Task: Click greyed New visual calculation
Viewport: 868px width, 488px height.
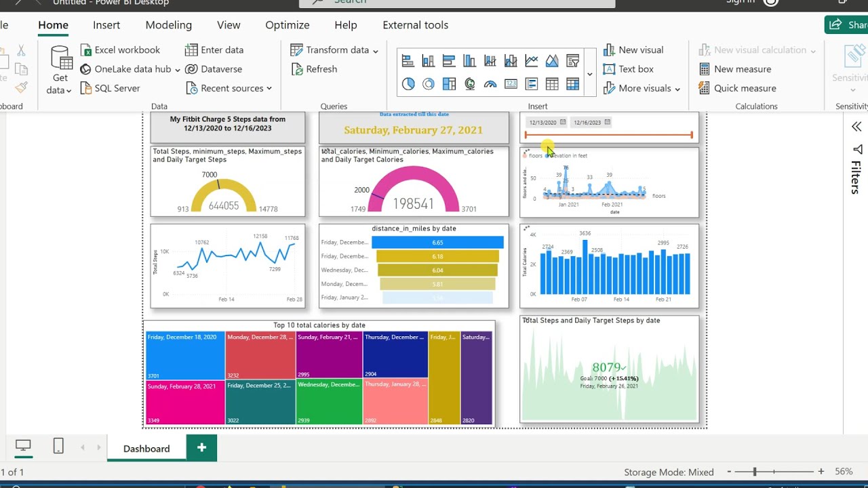Action: pos(757,50)
